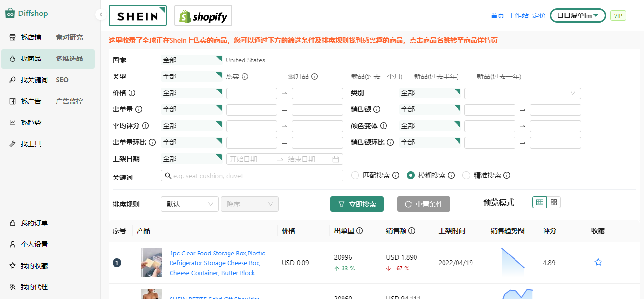Collapse the left sidebar with the chevron
Image resolution: width=644 pixels, height=299 pixels.
(x=100, y=15)
